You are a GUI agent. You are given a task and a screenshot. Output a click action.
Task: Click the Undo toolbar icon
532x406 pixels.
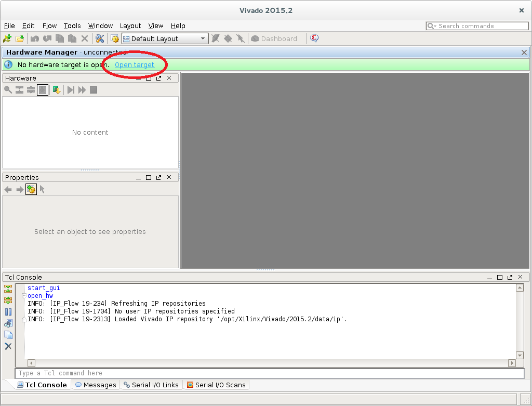[x=35, y=38]
